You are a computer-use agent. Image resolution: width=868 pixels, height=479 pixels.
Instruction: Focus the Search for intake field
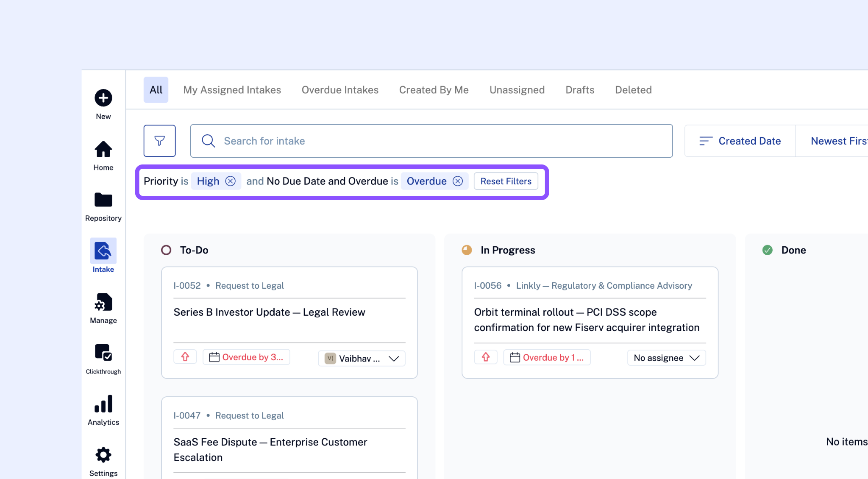click(431, 141)
